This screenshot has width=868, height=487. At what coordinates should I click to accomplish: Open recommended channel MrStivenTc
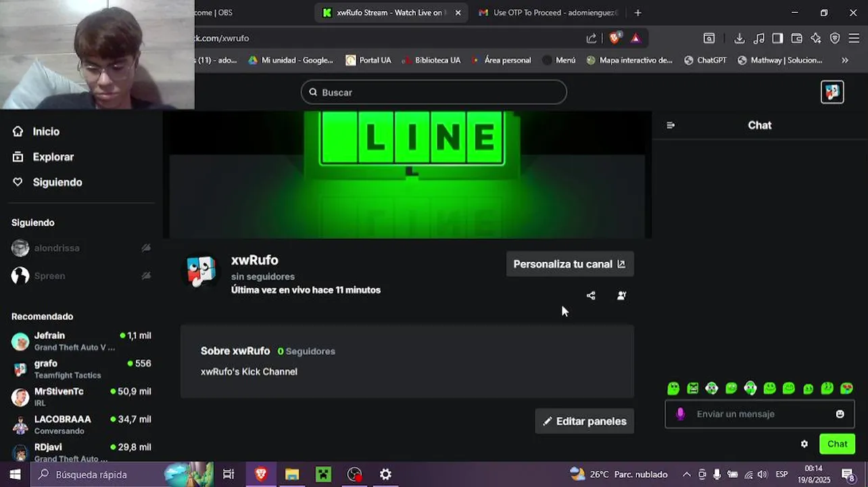click(x=81, y=397)
